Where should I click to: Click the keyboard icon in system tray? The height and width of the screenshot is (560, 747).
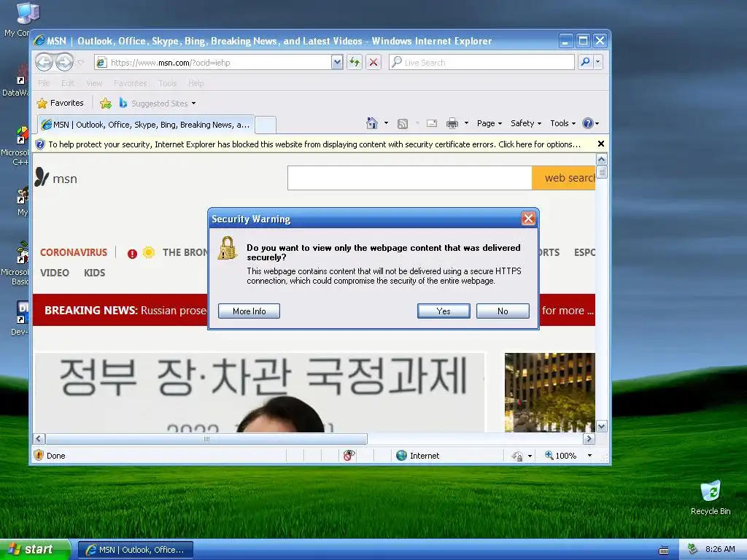pos(664,550)
